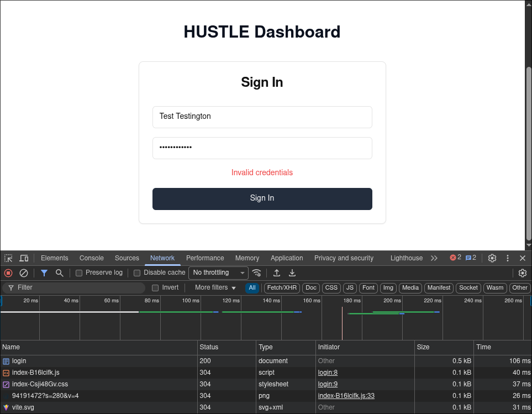Filter requests by Wasm
Viewport: 532px width, 414px height.
(494, 288)
